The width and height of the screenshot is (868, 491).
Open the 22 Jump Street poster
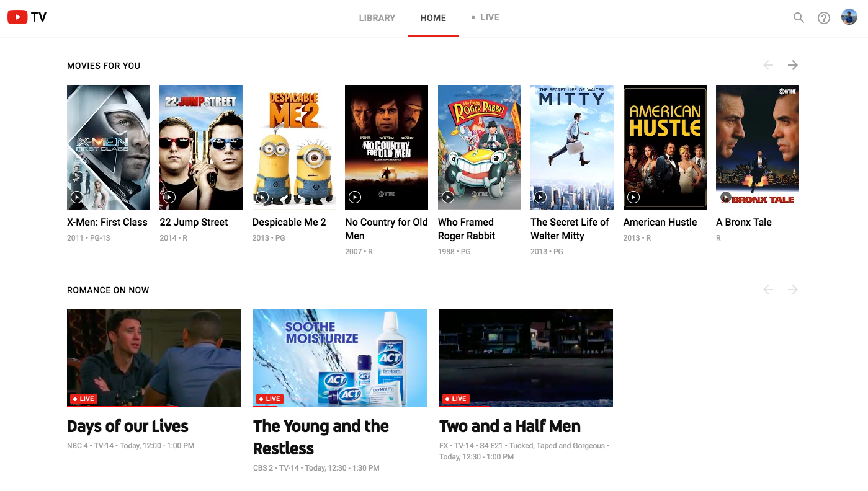(x=201, y=147)
